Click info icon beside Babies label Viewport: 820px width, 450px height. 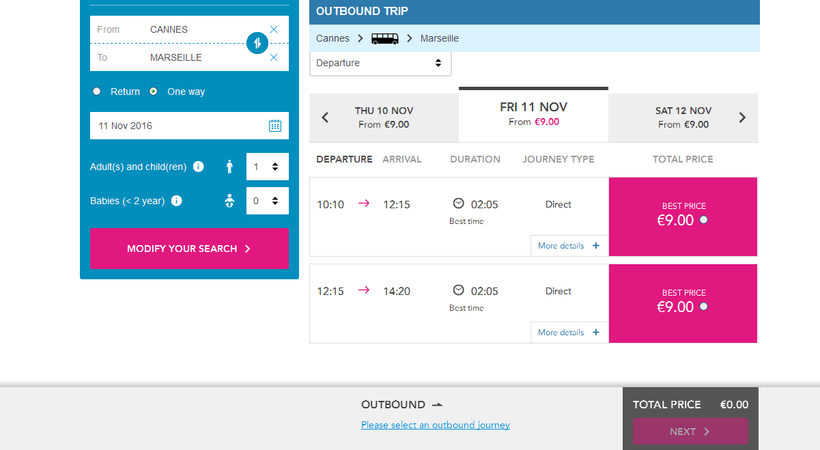(177, 201)
